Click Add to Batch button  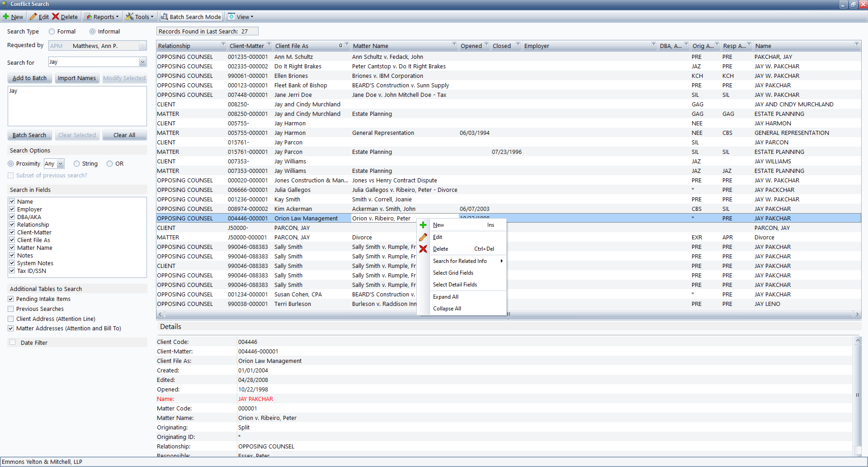(x=30, y=78)
